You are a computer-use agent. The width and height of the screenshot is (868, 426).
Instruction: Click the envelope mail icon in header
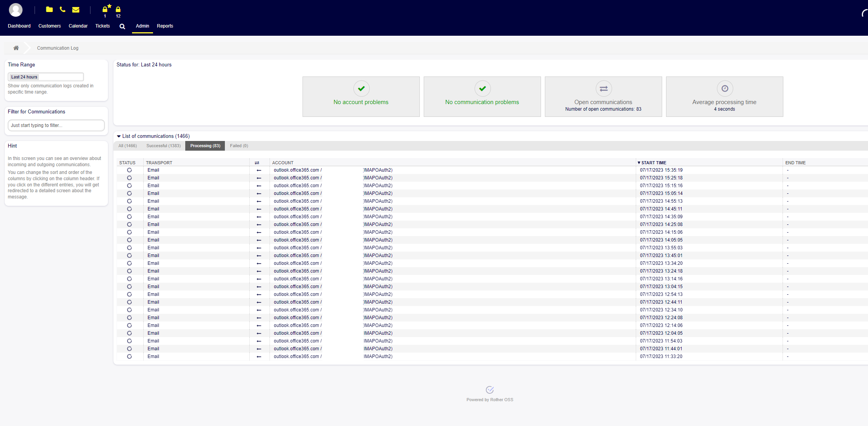pos(76,10)
